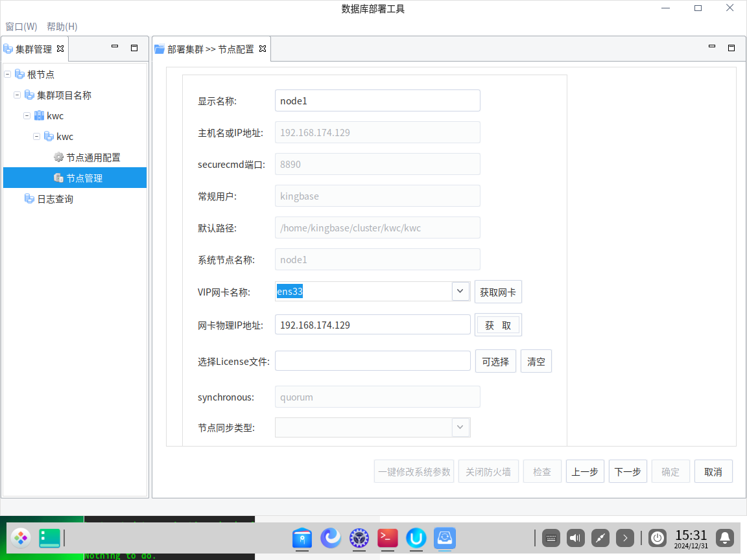Viewport: 747px width, 560px height.
Task: Select the 日志查询 tree item
Action: pos(54,199)
